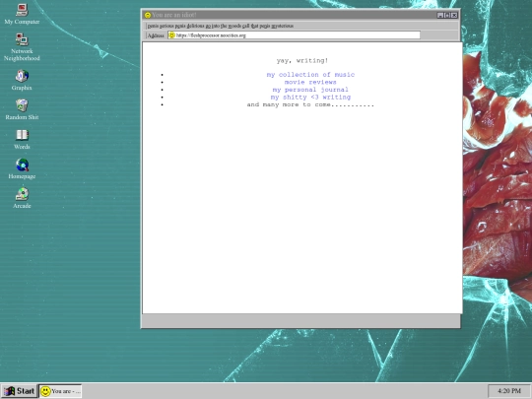Image resolution: width=532 pixels, height=399 pixels.
Task: Open the 'my shitty <3 writing' link
Action: (310, 97)
